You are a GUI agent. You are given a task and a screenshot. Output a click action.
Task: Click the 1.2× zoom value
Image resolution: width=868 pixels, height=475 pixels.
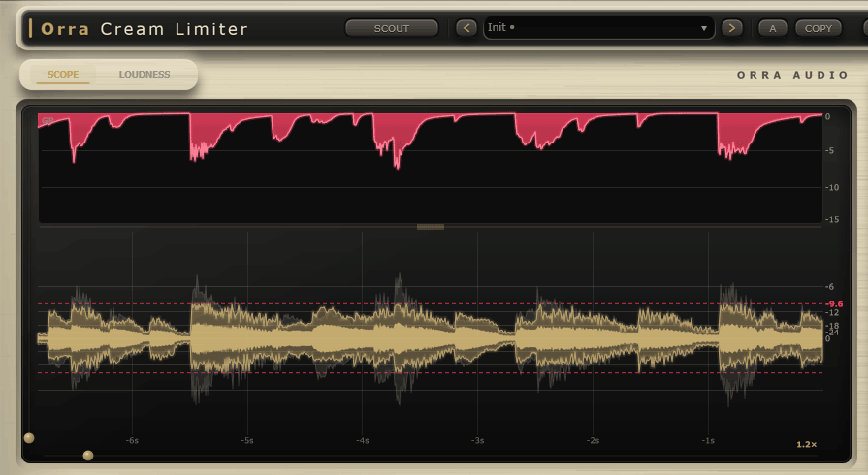(807, 445)
